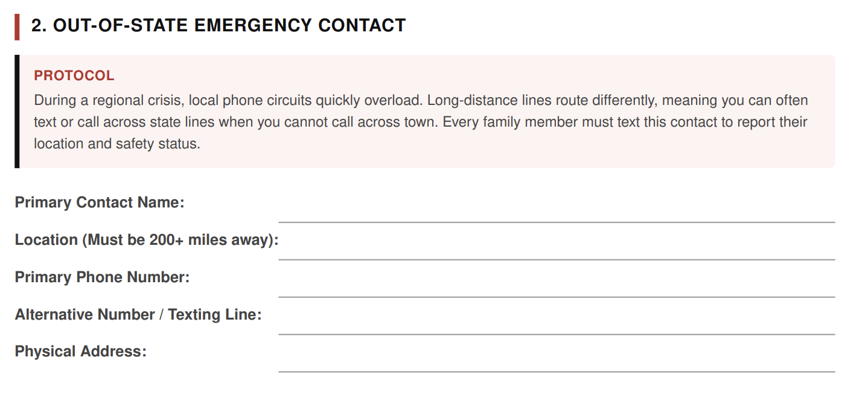The height and width of the screenshot is (398, 868).
Task: Click the words location and safety status
Action: tap(116, 145)
